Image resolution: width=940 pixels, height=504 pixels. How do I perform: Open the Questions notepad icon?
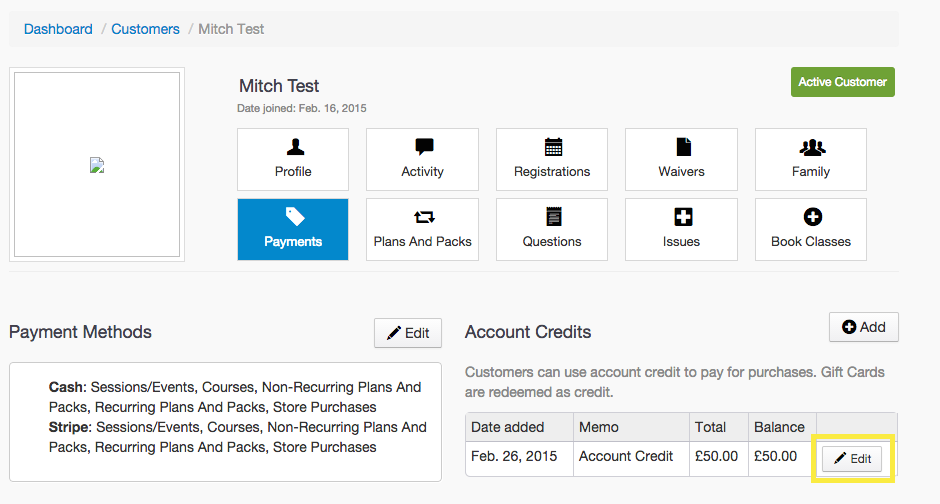(552, 217)
